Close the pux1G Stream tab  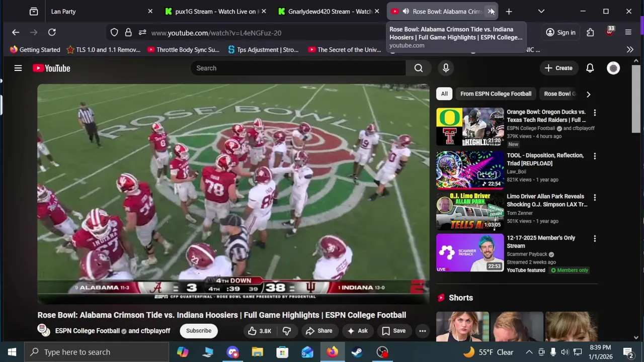point(264,11)
